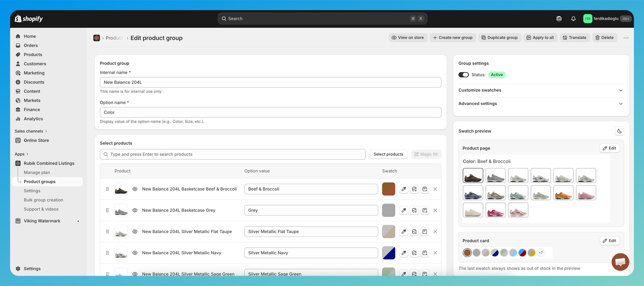Click Duplicate group button
The width and height of the screenshot is (644, 286).
click(500, 38)
